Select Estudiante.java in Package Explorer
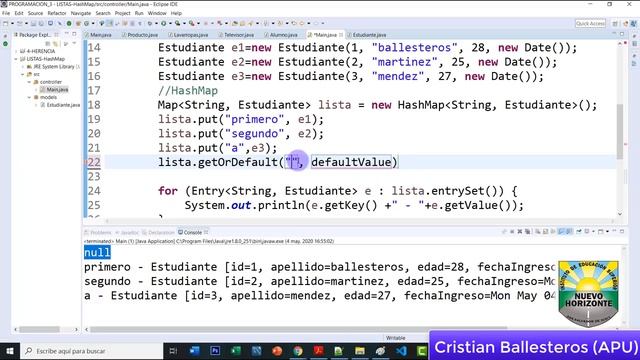This screenshot has width=640, height=360. [60, 105]
